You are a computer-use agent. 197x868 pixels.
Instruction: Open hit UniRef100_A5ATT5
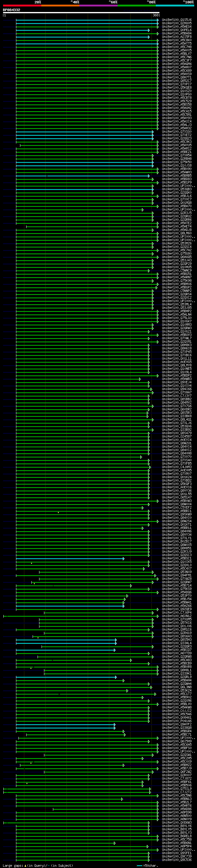[177, 43]
